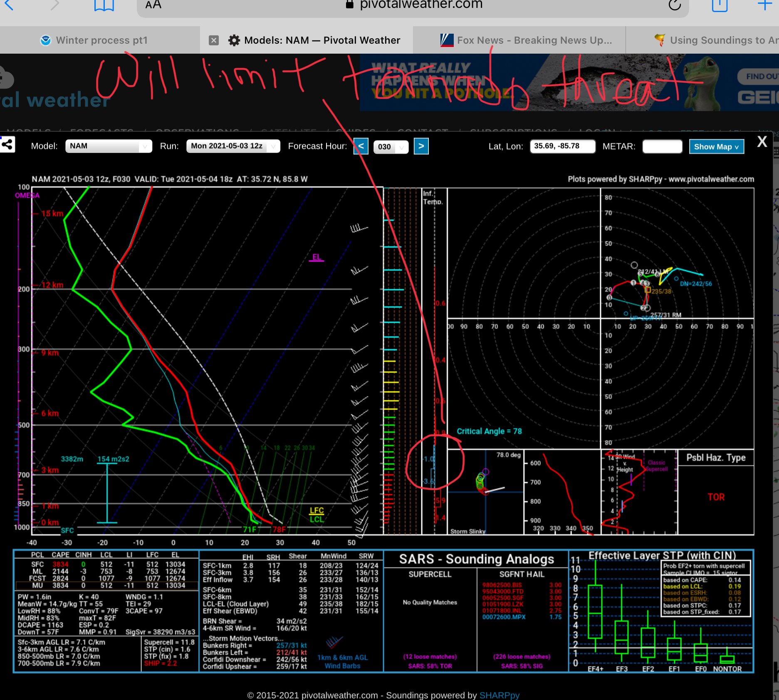Click the SHIP = 2.2 value
The height and width of the screenshot is (700, 779).
click(160, 663)
